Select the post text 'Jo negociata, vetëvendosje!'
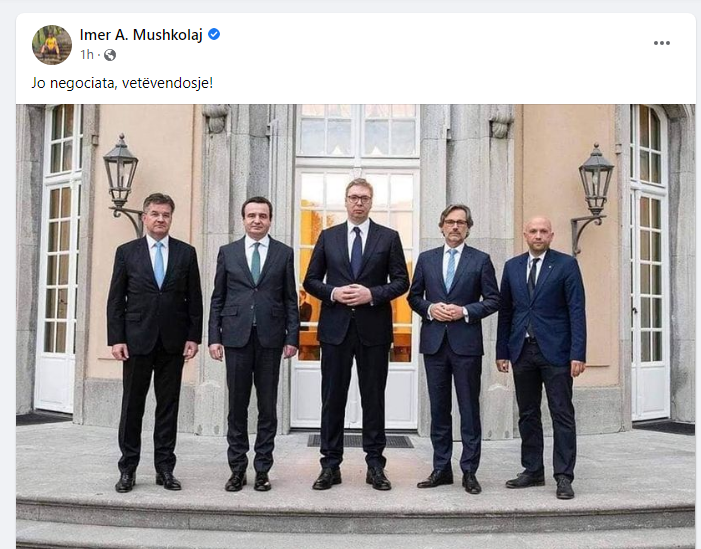Screen dimensions: 701x549 point(122,83)
